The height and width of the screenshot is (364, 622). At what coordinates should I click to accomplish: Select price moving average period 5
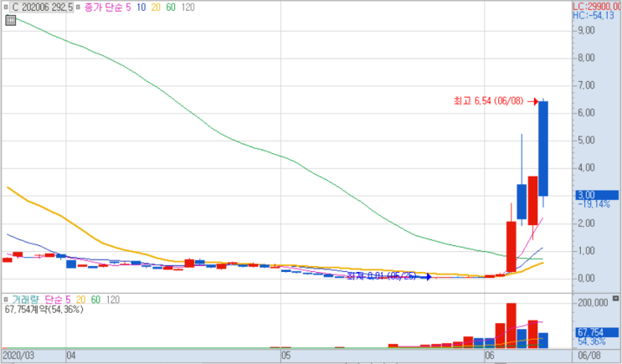(128, 8)
